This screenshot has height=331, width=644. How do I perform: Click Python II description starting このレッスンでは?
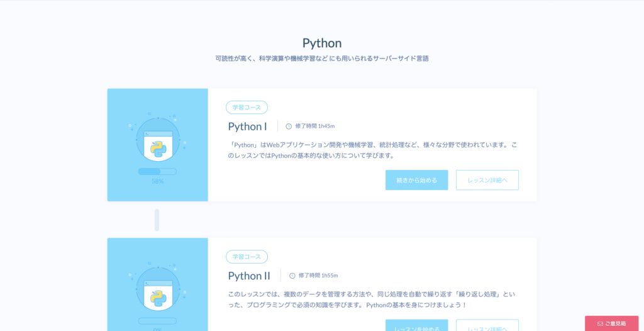pos(372,300)
